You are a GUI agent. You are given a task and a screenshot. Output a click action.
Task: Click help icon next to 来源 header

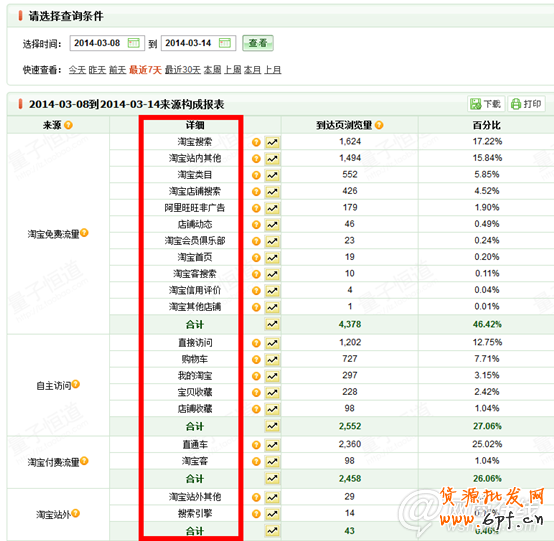tap(68, 125)
